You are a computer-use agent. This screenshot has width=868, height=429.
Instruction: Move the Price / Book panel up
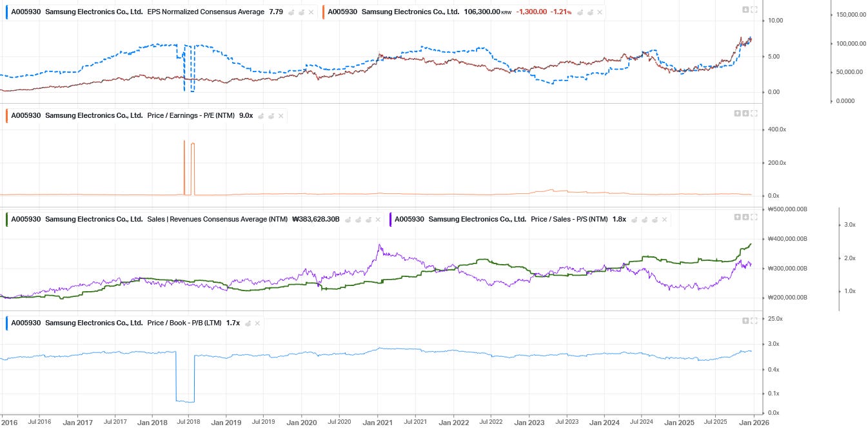coord(745,320)
